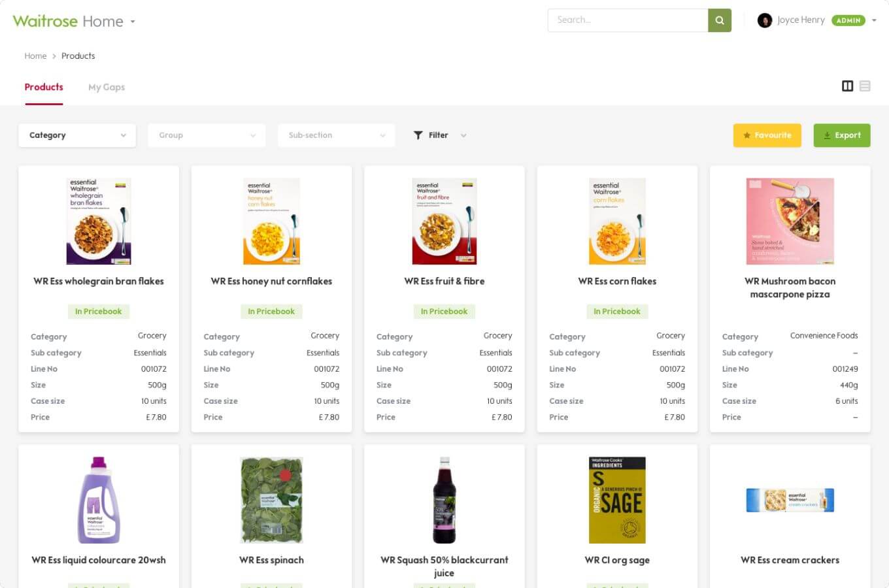Click the funnel Filter icon
Image resolution: width=889 pixels, height=588 pixels.
point(418,135)
